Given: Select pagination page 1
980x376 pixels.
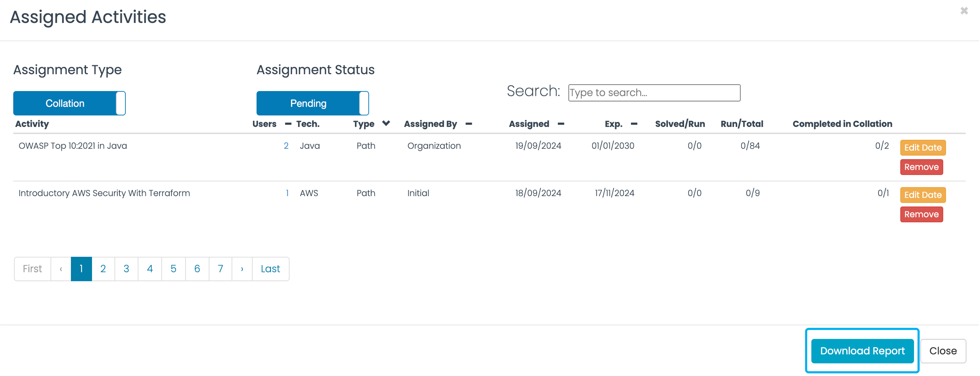Looking at the screenshot, I should (x=81, y=269).
